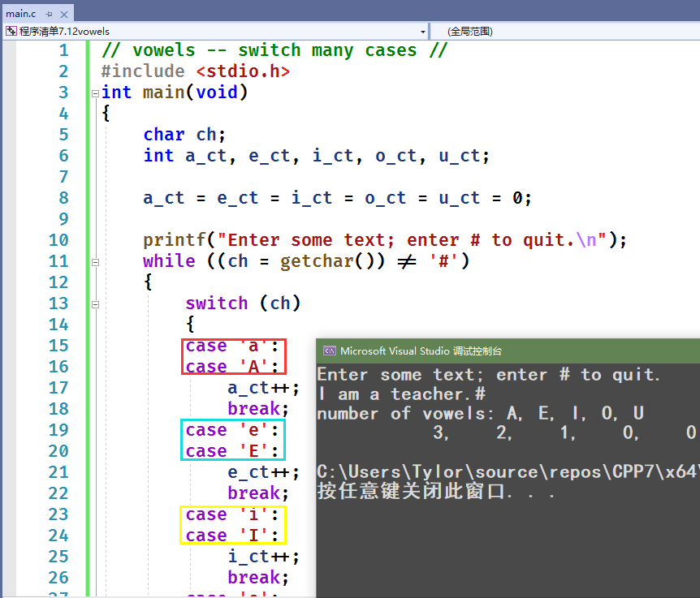
Task: Click line number 26 in the gutter
Action: click(x=58, y=578)
